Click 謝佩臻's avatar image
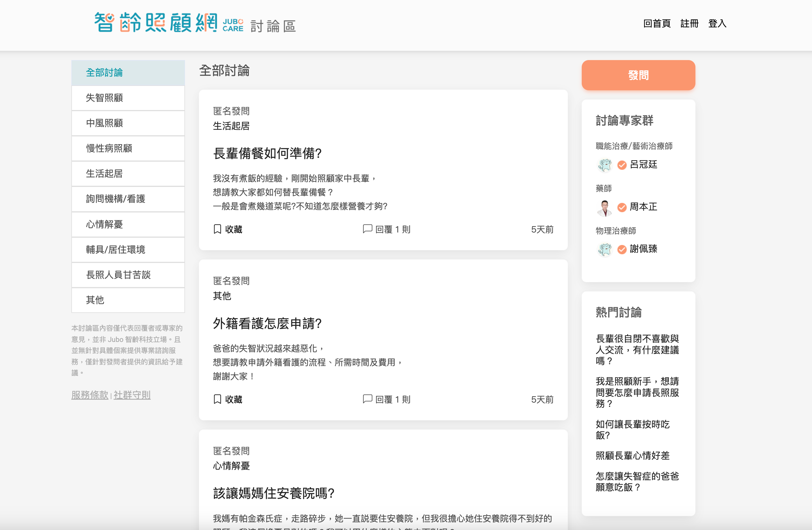812x530 pixels. click(605, 249)
